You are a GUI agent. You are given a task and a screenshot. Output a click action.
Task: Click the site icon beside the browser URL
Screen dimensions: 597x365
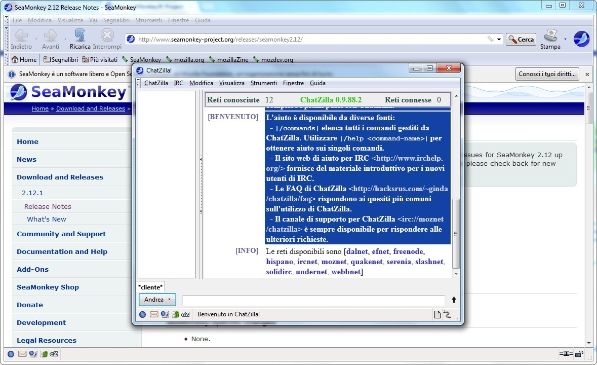point(131,39)
